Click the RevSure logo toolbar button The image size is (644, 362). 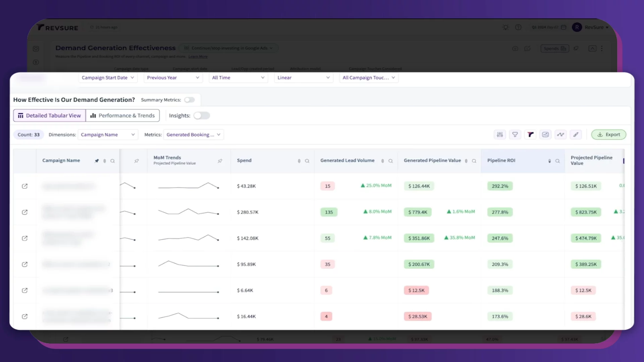click(530, 134)
